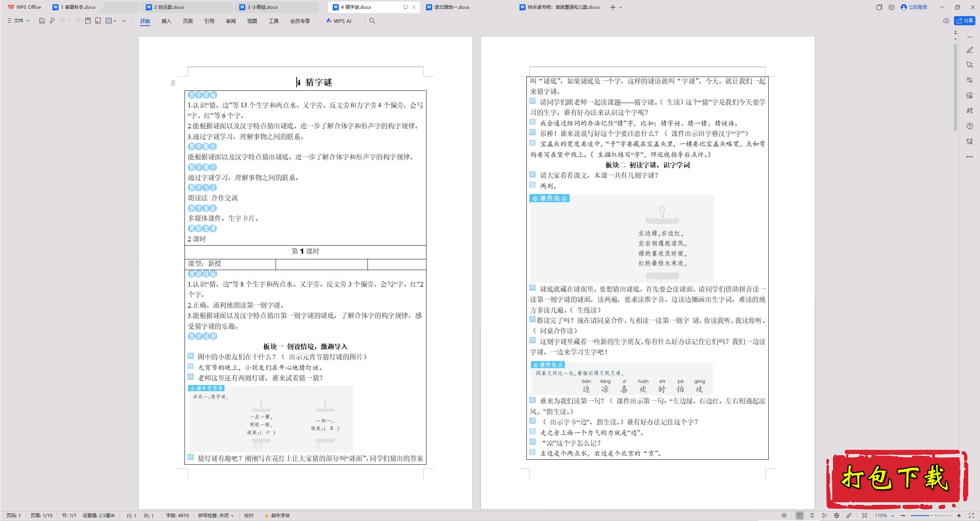Open the search magnifier in the ribbon

372,21
